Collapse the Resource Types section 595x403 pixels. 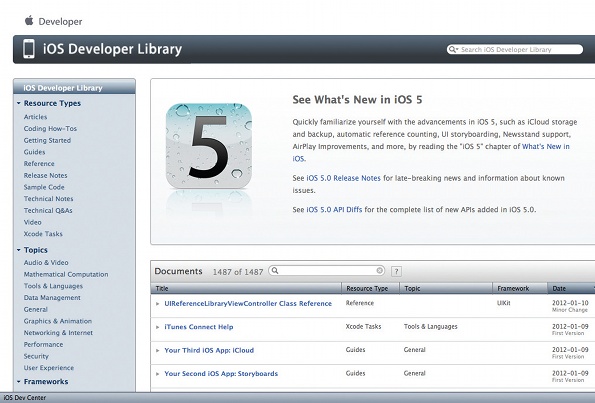[19, 103]
